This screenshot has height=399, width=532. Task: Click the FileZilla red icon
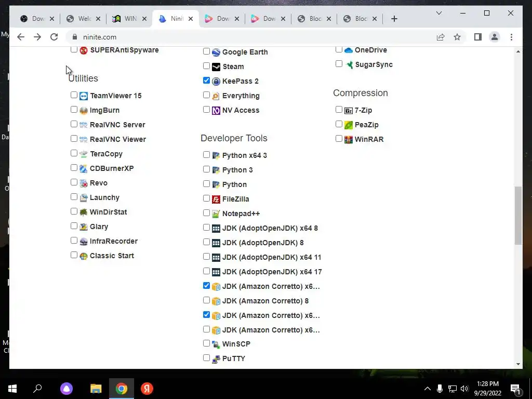tap(216, 199)
